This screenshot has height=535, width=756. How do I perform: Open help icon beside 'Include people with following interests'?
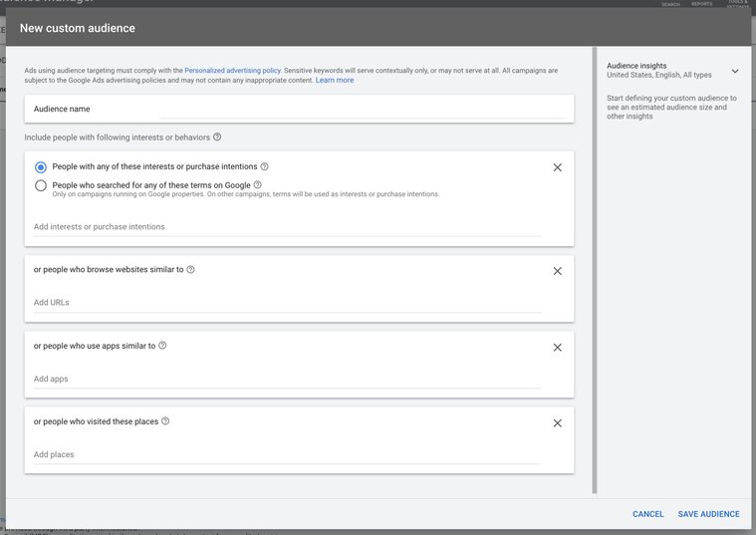tap(217, 137)
